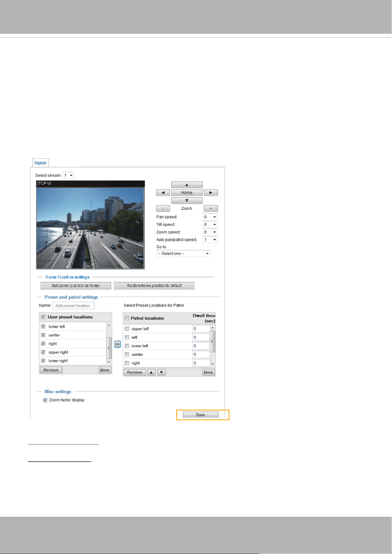The image size is (392, 554).
Task: Move patrol location up with triangle button
Action: coord(151,372)
